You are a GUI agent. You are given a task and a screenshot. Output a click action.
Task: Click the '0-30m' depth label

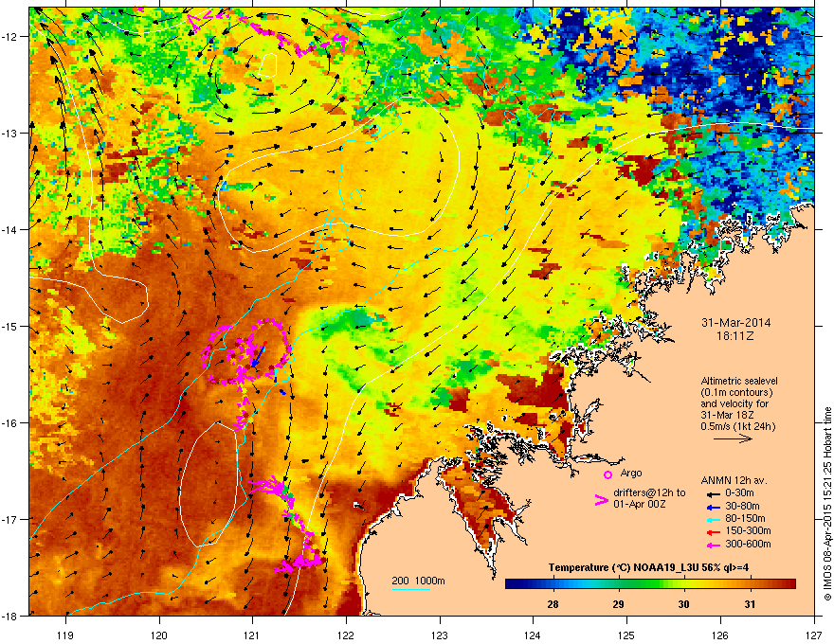739,493
